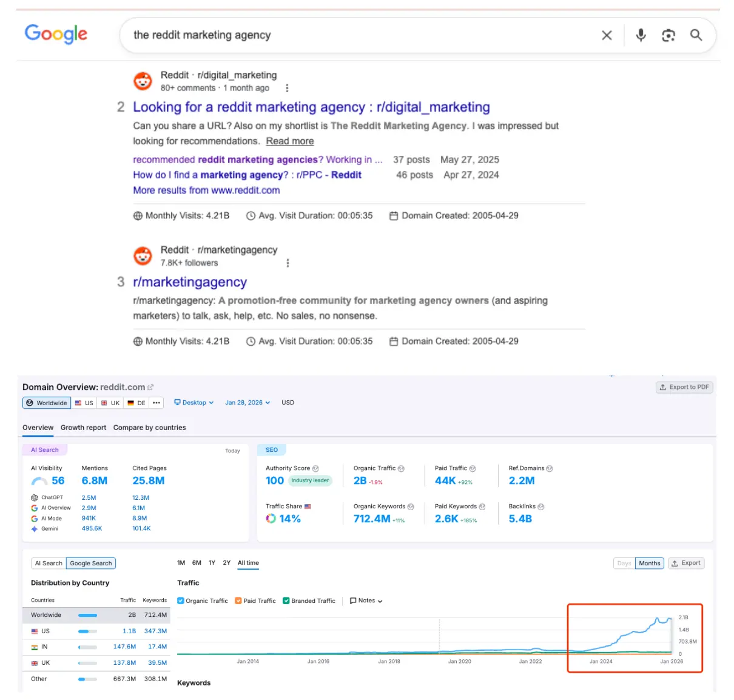Image resolution: width=734 pixels, height=700 pixels.
Task: Click the voice search microphone icon
Action: pyautogui.click(x=641, y=35)
